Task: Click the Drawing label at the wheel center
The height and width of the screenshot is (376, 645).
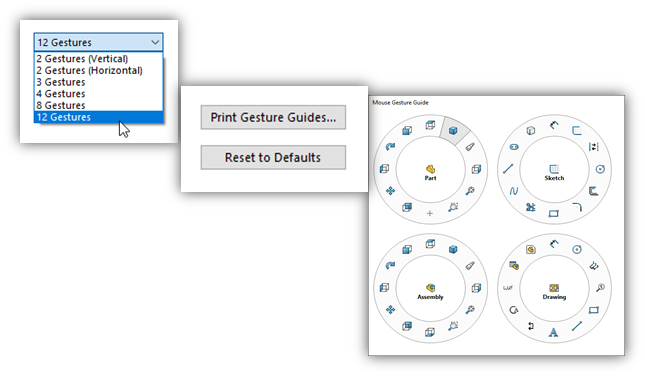Action: (554, 297)
